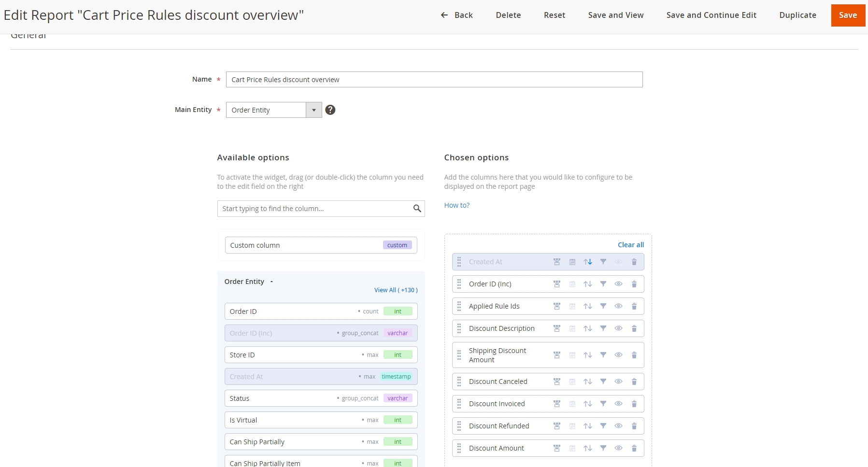Screen dimensions: 868x467
Task: Click the calendar date icon on Created At row
Action: (572, 262)
